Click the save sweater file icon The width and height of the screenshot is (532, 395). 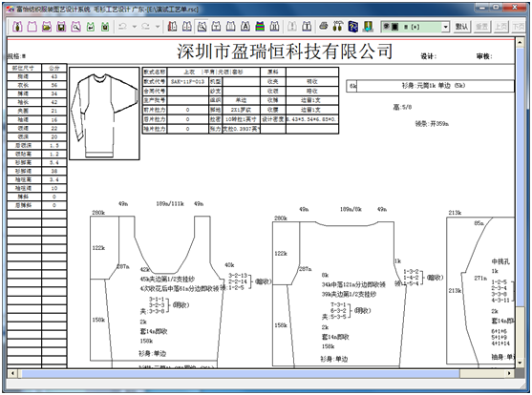[x=61, y=27]
